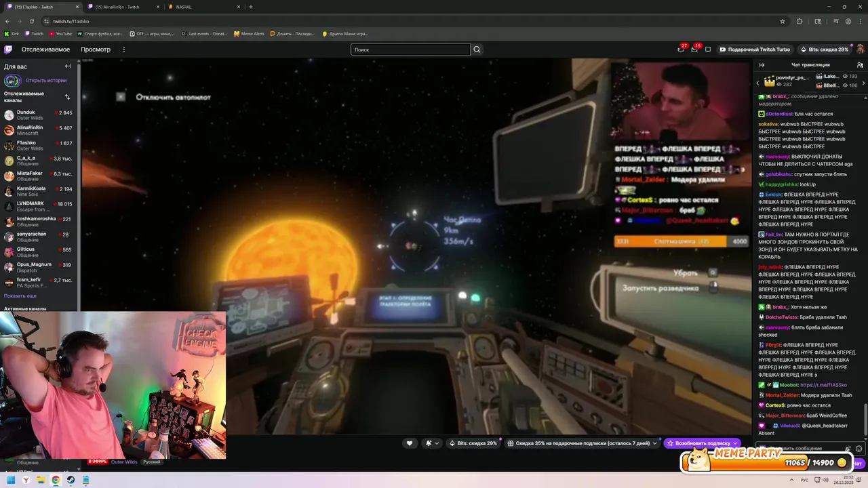Image resolution: width=868 pixels, height=488 pixels.
Task: Go back in browser history
Action: [7, 21]
